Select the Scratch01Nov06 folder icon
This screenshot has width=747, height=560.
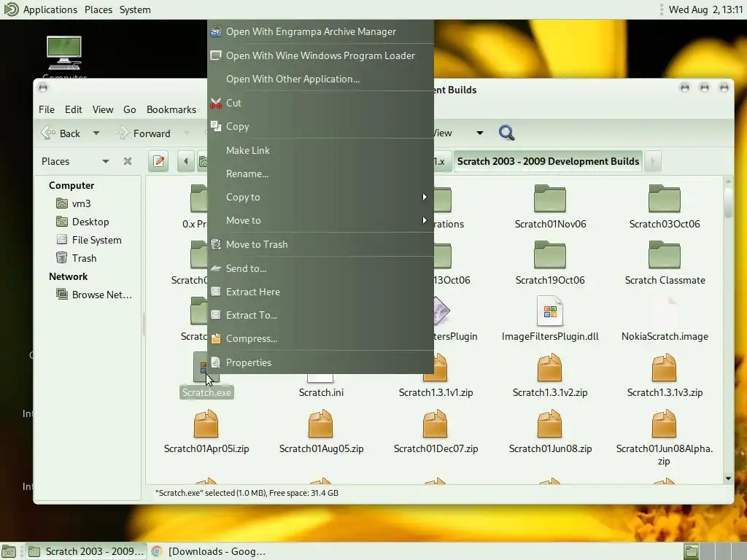pos(550,198)
